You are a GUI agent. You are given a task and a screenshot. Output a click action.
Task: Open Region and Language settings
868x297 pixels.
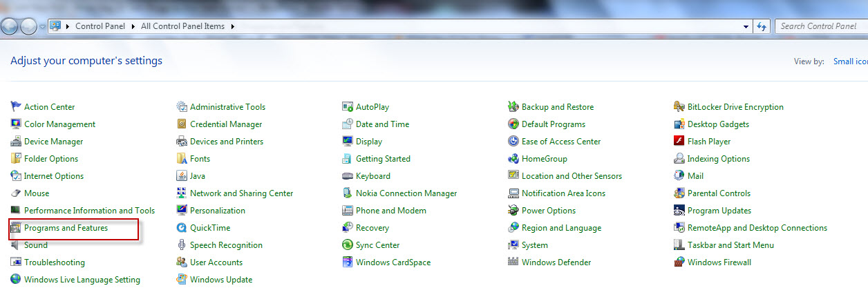pos(561,228)
